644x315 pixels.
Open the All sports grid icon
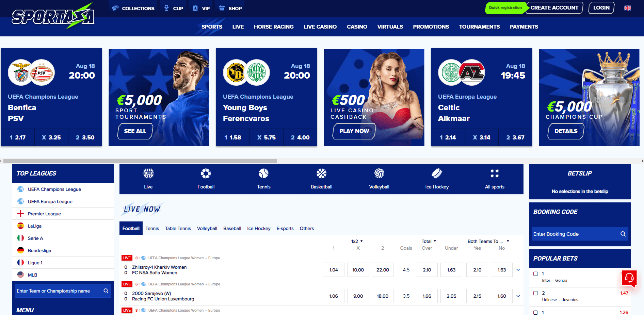[x=495, y=173]
